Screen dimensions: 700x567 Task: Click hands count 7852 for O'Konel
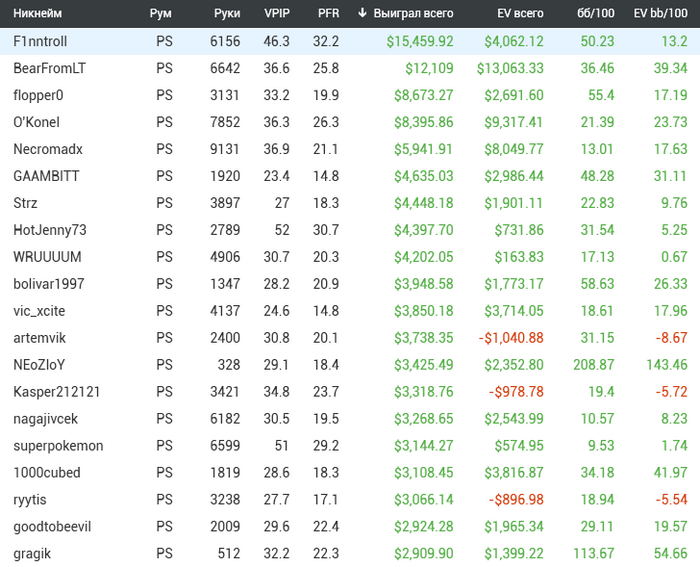225,122
